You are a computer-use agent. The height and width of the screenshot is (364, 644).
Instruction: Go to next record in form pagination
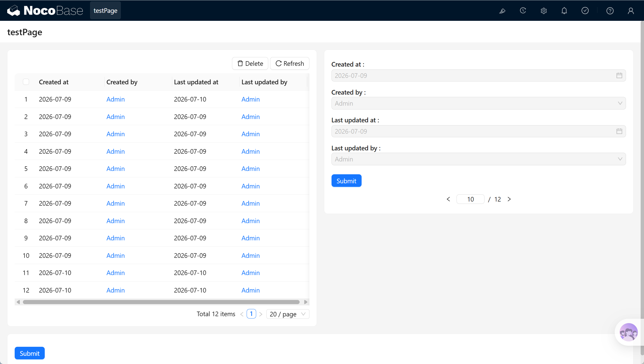click(509, 199)
